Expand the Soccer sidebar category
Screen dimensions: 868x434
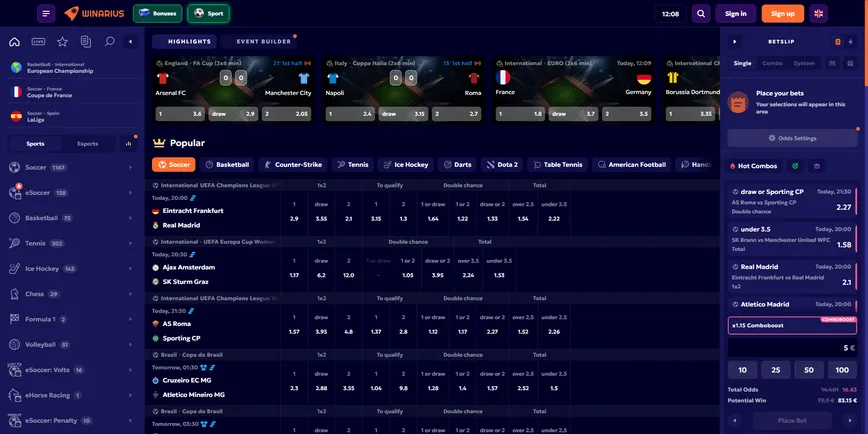(x=72, y=167)
